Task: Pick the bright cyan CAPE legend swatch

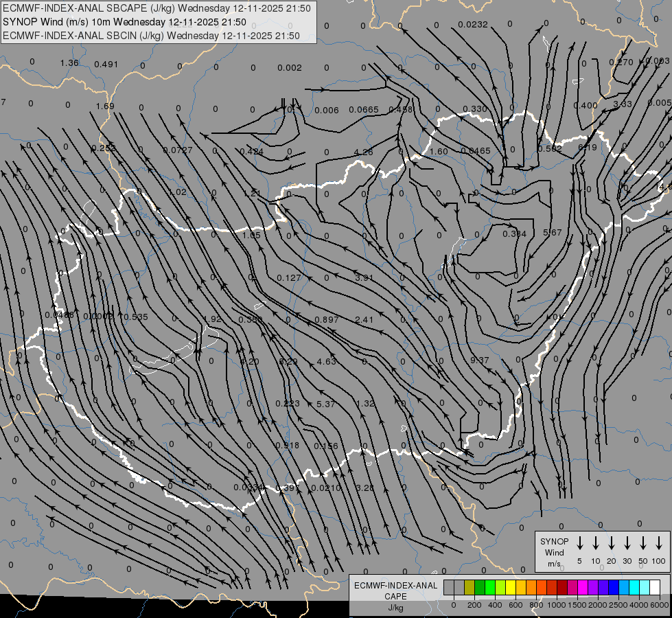Action: (634, 587)
